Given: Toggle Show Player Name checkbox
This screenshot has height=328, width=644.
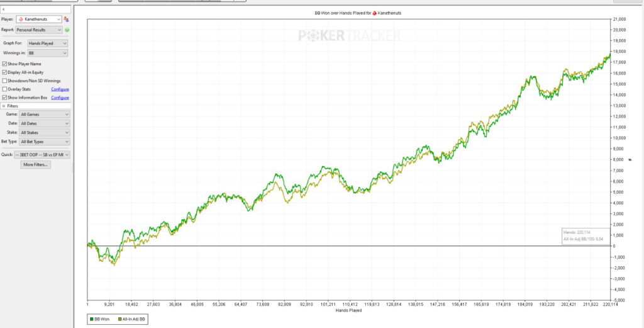Looking at the screenshot, I should point(5,64).
